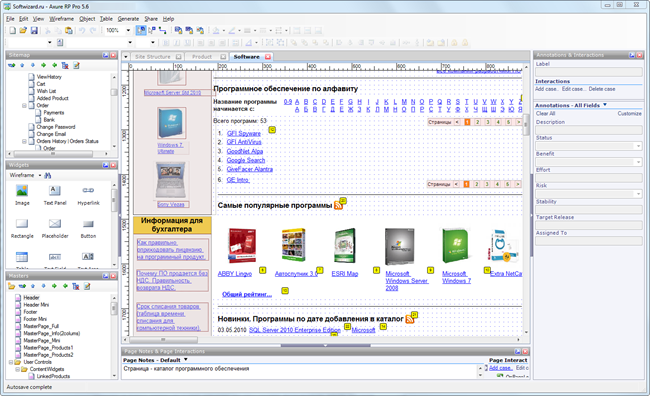This screenshot has height=396, width=650.
Task: Click the Edit page icon in Sitemap toolbar
Action: point(76,66)
